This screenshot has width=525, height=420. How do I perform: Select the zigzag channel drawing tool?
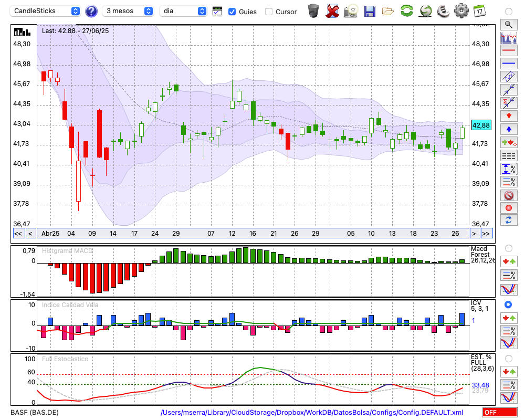click(509, 77)
